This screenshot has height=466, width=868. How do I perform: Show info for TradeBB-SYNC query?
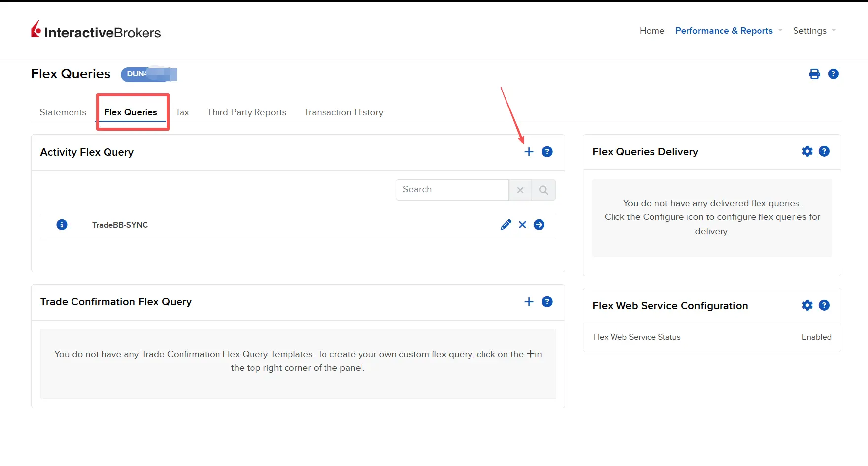62,225
